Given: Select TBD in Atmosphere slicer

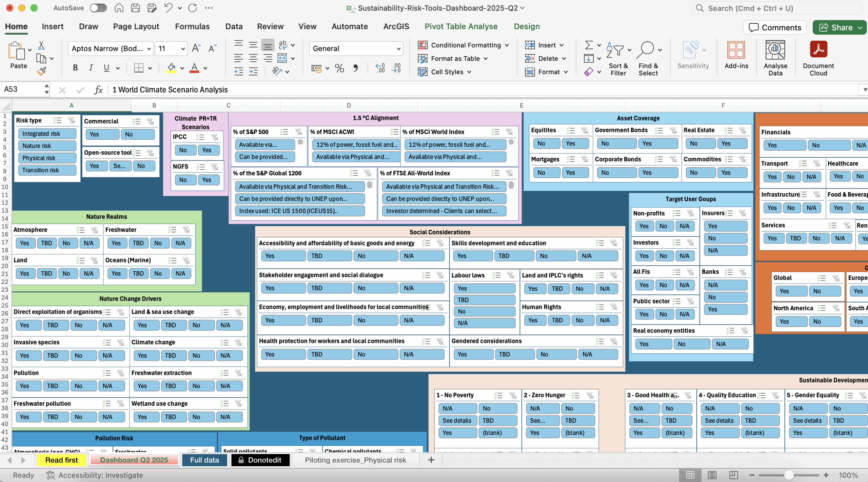Looking at the screenshot, I should click(46, 243).
